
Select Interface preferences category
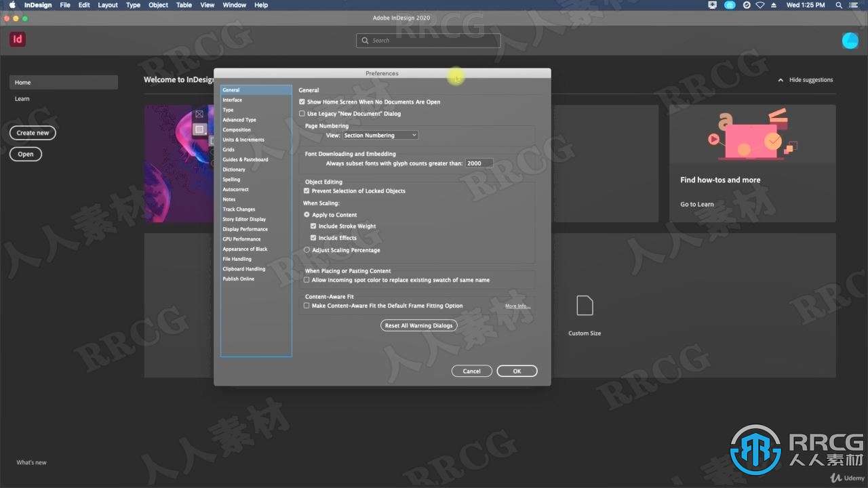pyautogui.click(x=256, y=100)
